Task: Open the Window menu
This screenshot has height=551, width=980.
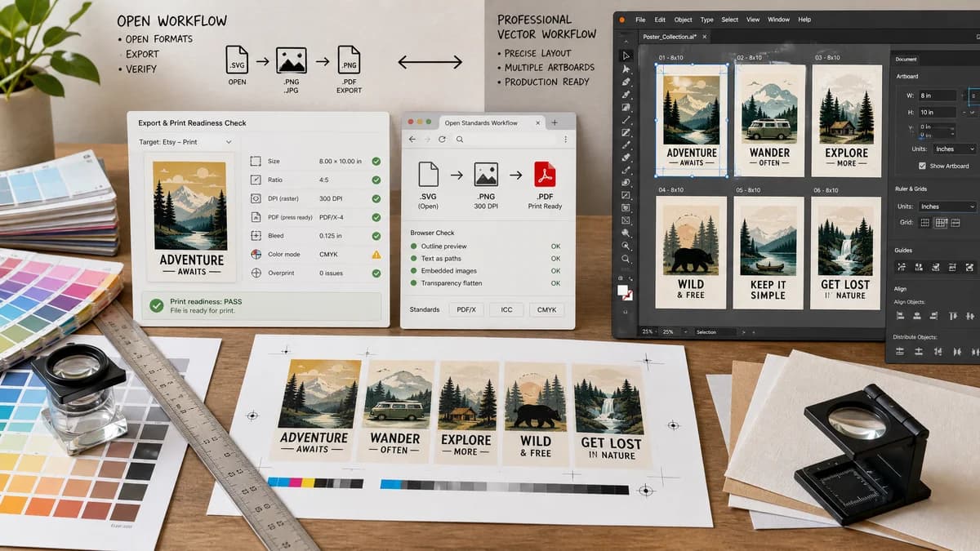Action: [779, 20]
